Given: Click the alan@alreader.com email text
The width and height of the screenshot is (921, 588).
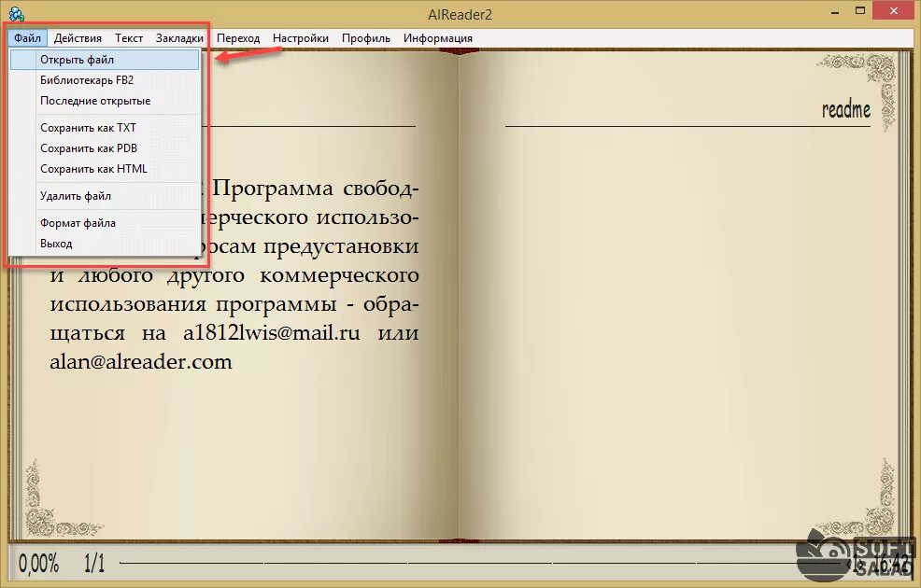Looking at the screenshot, I should click(141, 361).
